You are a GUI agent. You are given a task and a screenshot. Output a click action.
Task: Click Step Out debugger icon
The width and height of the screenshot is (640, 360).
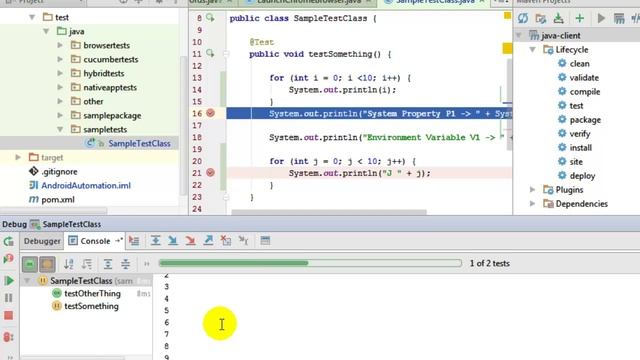pyautogui.click(x=208, y=241)
